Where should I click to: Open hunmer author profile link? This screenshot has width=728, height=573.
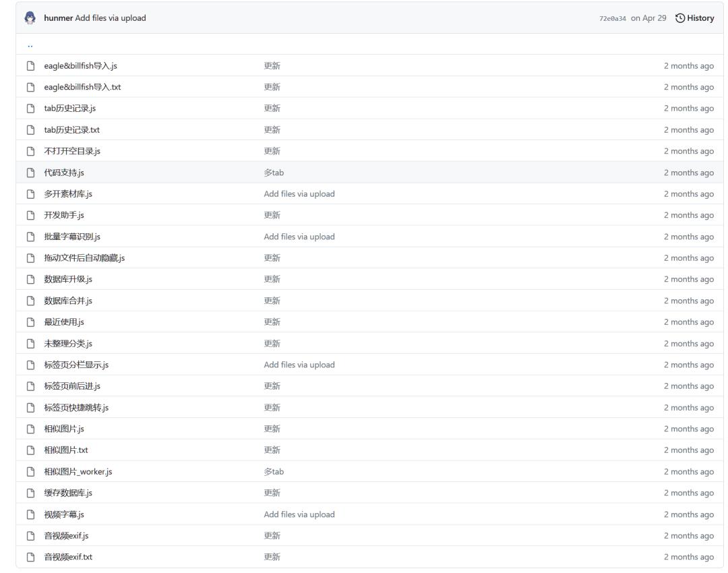[x=59, y=18]
